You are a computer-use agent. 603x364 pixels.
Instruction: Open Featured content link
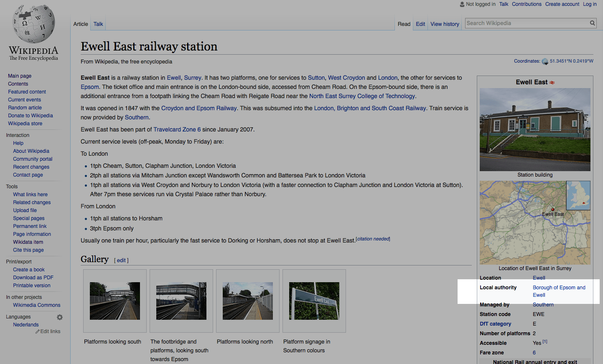[27, 92]
